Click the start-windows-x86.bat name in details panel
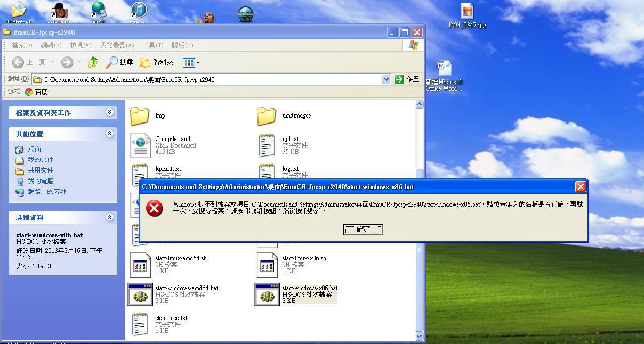This screenshot has height=344, width=644. click(x=50, y=235)
